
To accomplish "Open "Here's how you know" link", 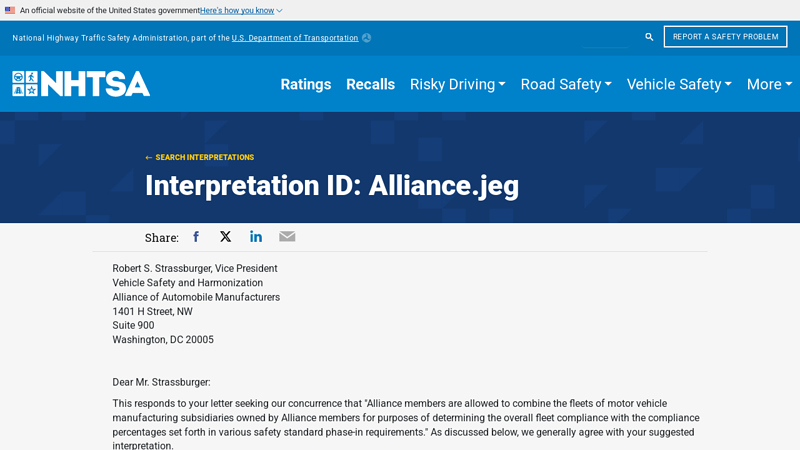I will tap(237, 10).
